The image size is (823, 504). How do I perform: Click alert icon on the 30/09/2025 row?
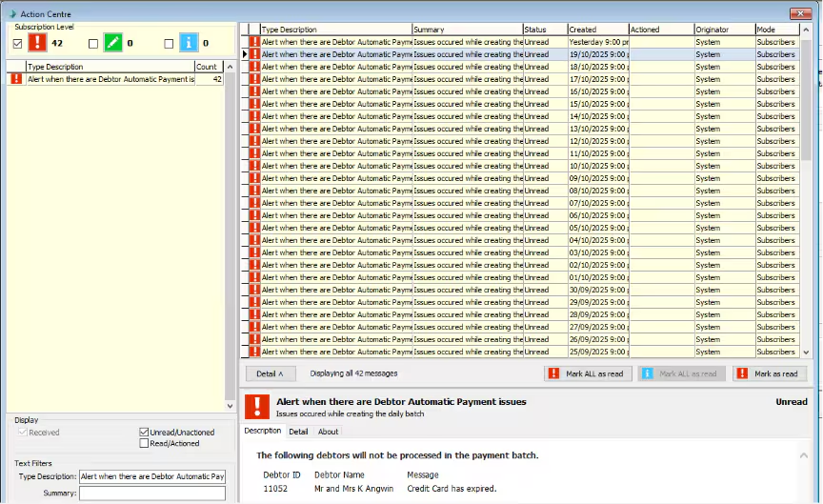pos(254,290)
